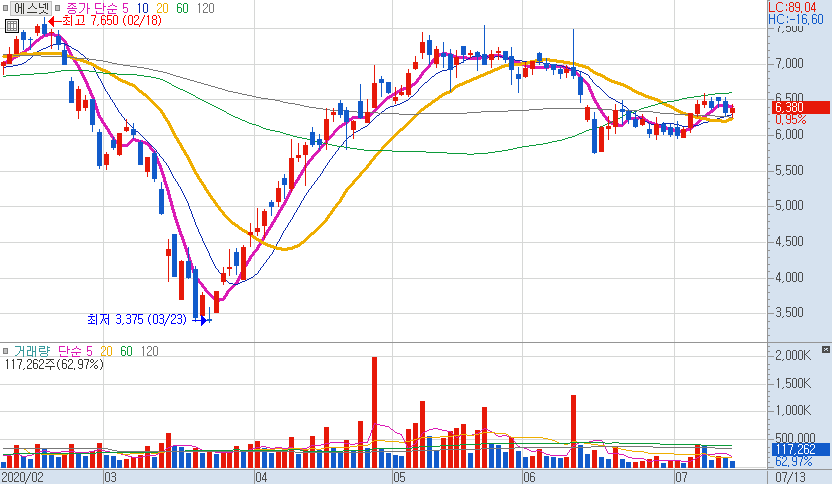Image resolution: width=832 pixels, height=484 pixels.
Task: Select the 거래량 volume indicator label
Action: pos(32,351)
